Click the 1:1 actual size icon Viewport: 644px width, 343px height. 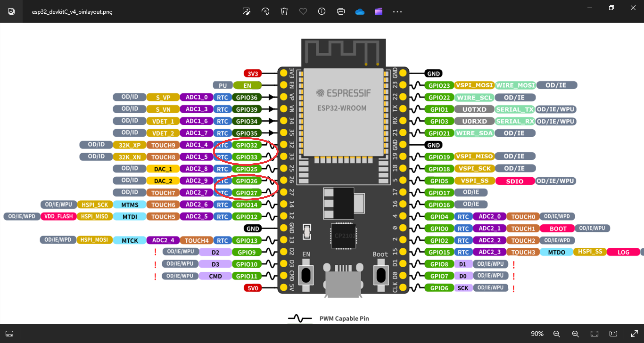[x=613, y=334]
